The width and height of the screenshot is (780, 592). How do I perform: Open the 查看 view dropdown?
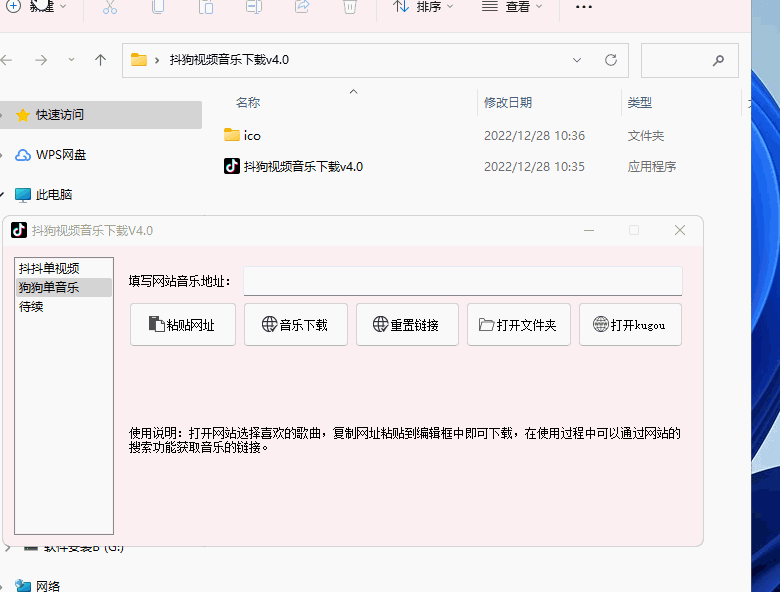pos(512,7)
